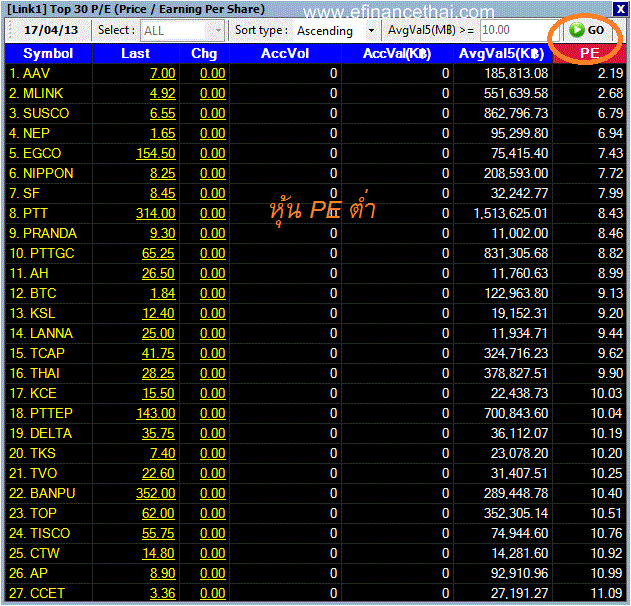Click AvgVal5 value 700,843.60

coord(516,413)
